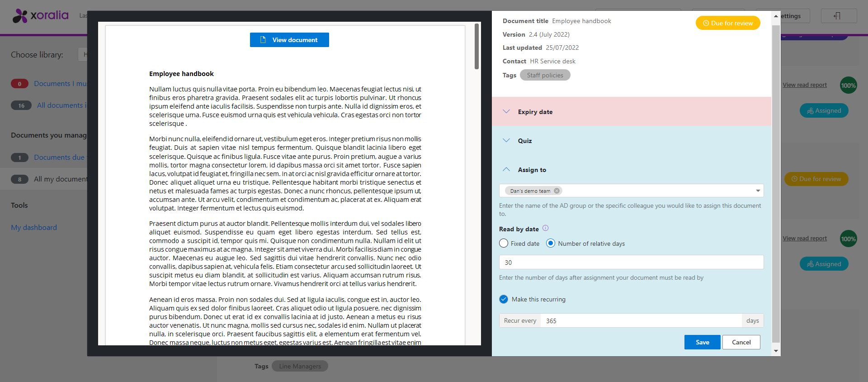This screenshot has height=382, width=868.
Task: Click the red 0 count badge
Action: point(19,84)
